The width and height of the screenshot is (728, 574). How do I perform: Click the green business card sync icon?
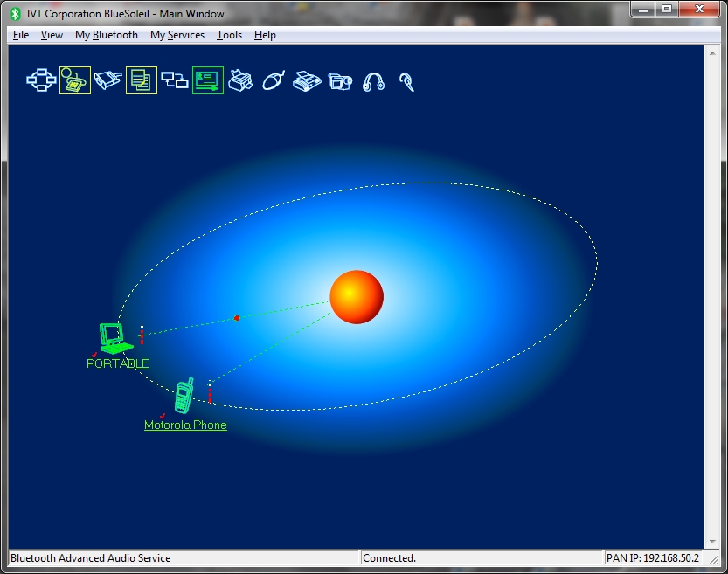click(208, 81)
